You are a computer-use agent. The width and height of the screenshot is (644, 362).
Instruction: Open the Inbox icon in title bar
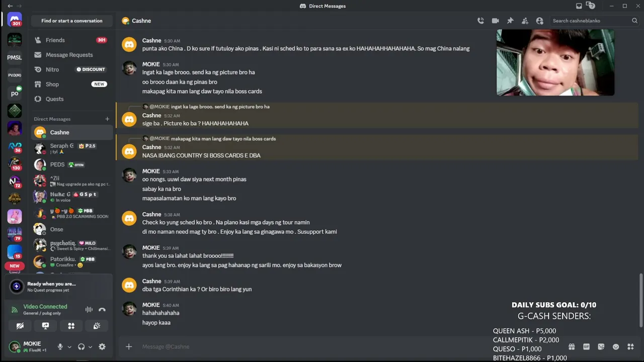point(579,6)
